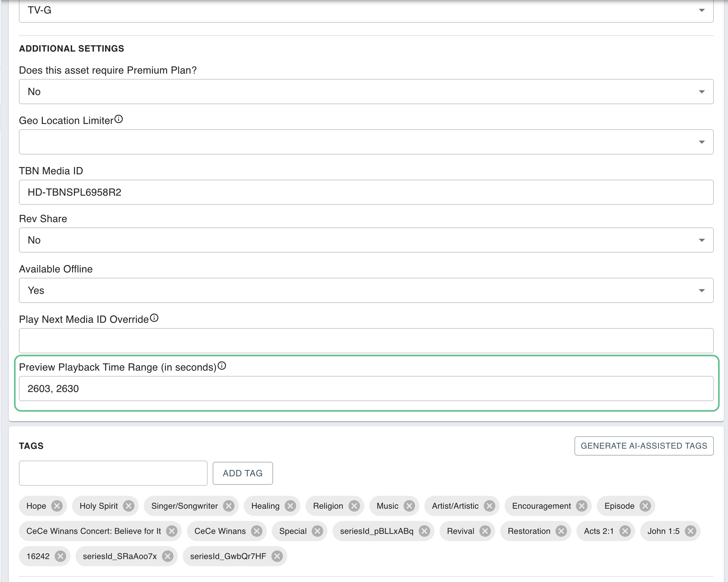Remove the Encouragement tag

click(x=581, y=506)
